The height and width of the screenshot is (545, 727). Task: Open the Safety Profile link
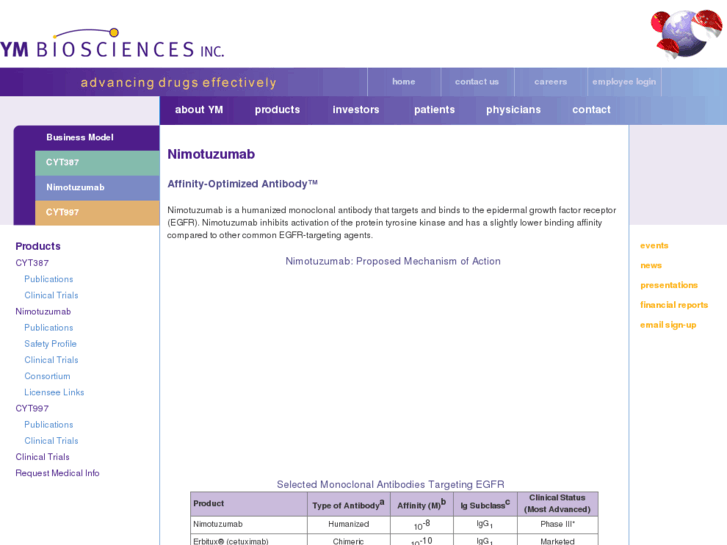(x=51, y=344)
